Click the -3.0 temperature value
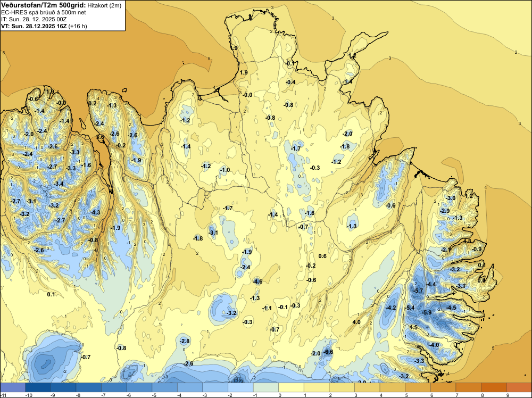Image resolution: width=532 pixels, height=398 pixels. click(x=451, y=198)
